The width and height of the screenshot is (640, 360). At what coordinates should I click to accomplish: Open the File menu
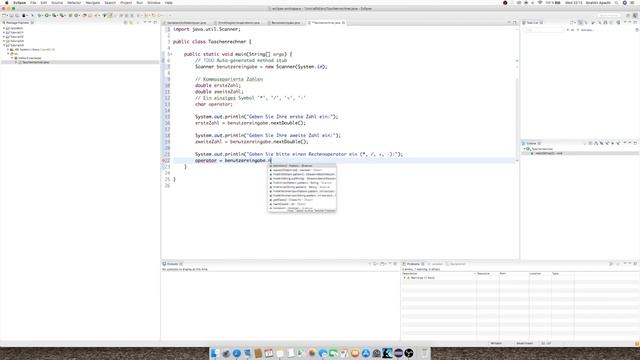point(33,2)
